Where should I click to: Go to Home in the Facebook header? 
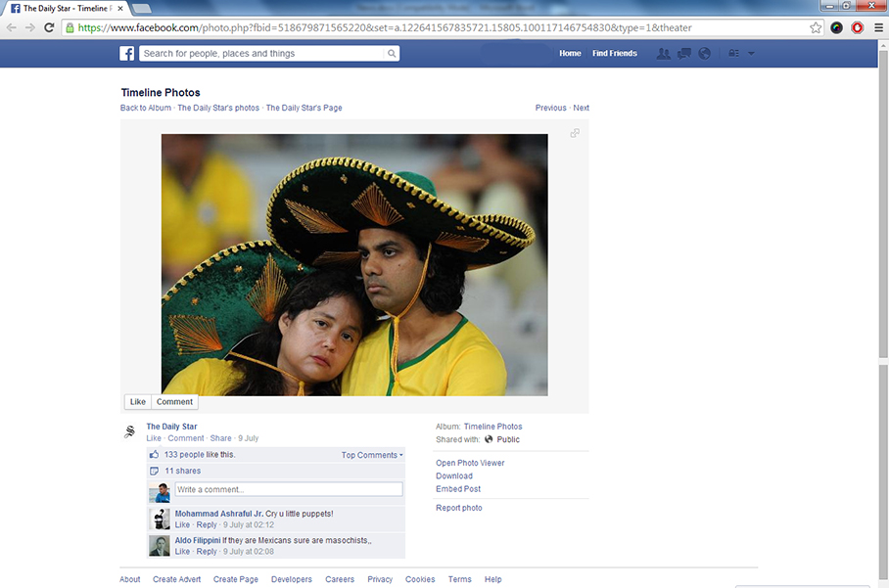pos(571,53)
